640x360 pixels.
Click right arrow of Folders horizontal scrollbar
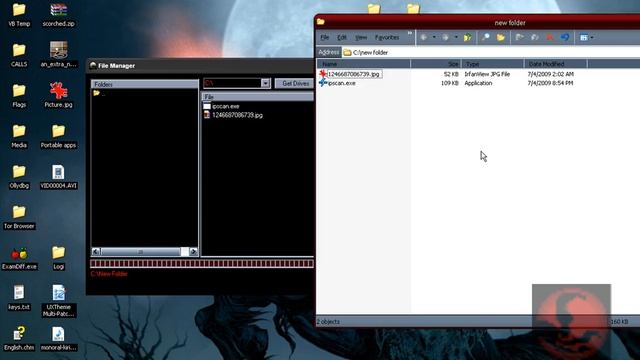(193, 251)
